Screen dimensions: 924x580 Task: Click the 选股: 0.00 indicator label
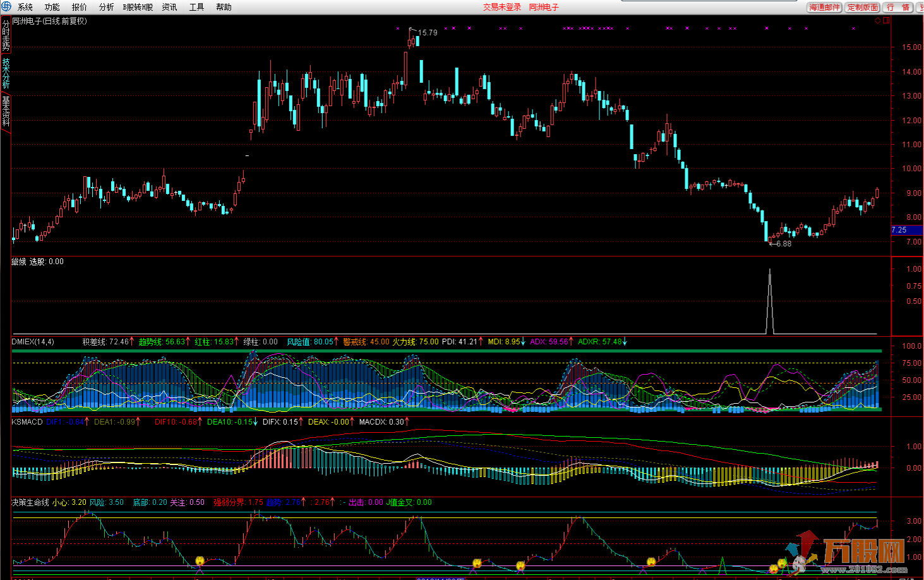click(x=46, y=262)
